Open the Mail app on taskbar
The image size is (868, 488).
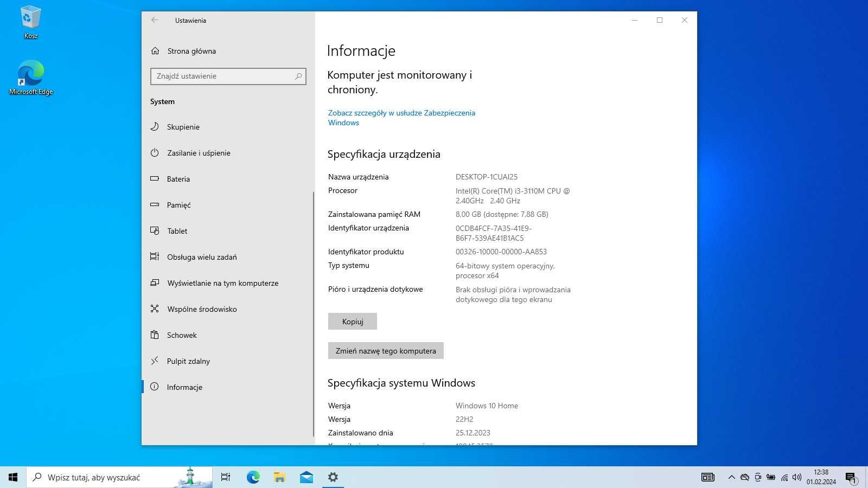coord(306,477)
